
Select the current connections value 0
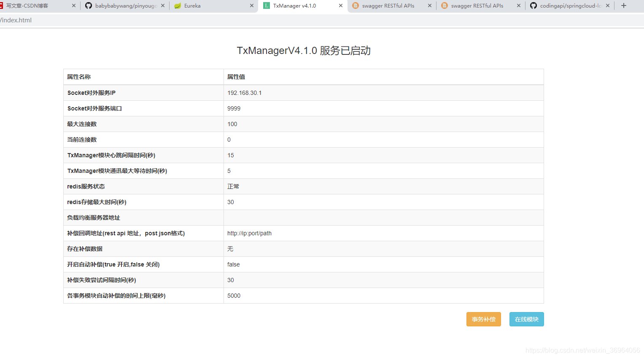[229, 140]
